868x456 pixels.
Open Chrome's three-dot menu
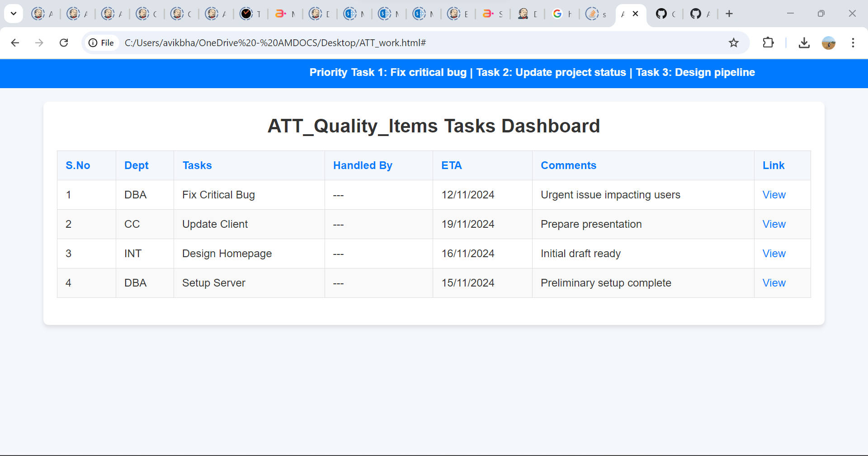click(853, 43)
